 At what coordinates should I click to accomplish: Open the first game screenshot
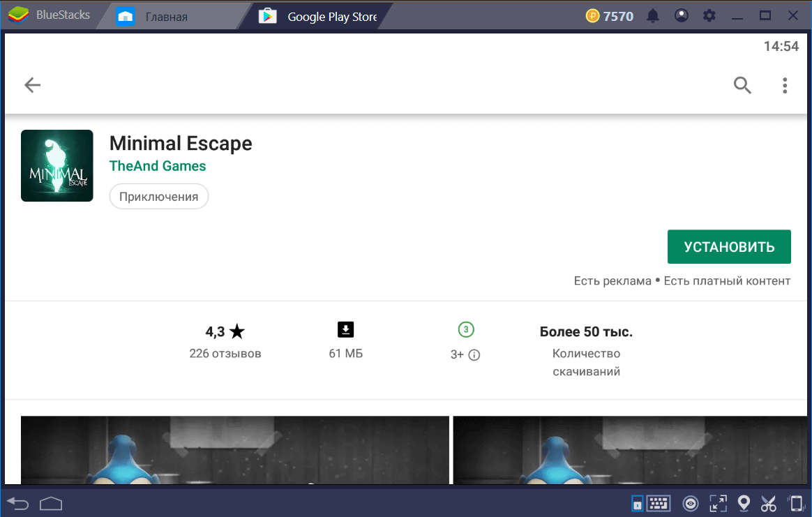[235, 450]
